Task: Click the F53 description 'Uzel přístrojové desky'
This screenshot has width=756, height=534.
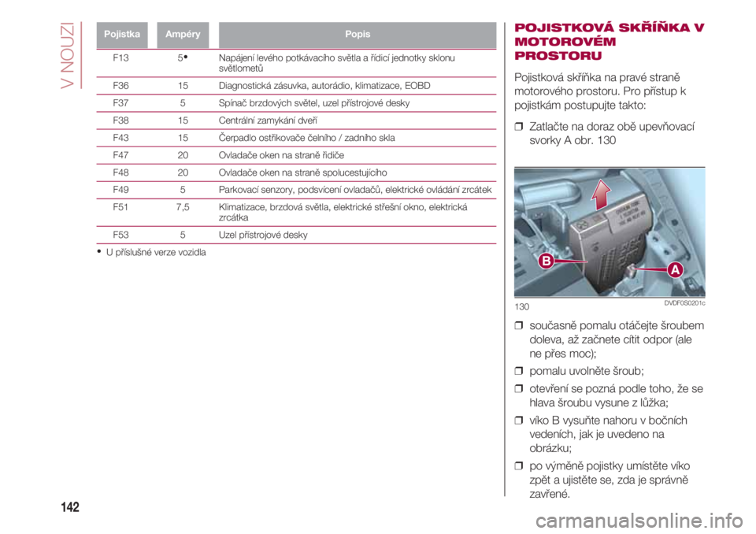Action: [263, 235]
